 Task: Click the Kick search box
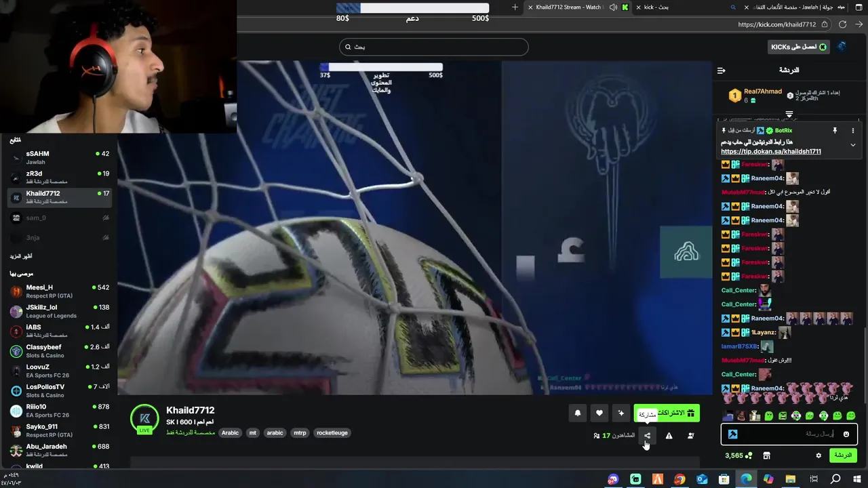coord(434,47)
